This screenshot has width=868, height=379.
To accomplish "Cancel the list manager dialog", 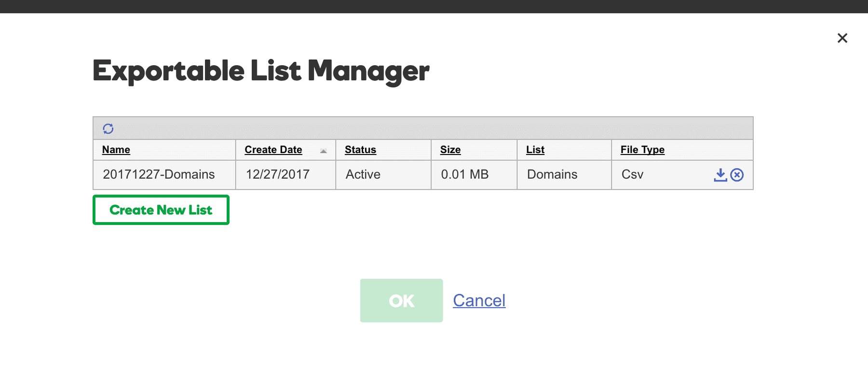I will pyautogui.click(x=479, y=300).
